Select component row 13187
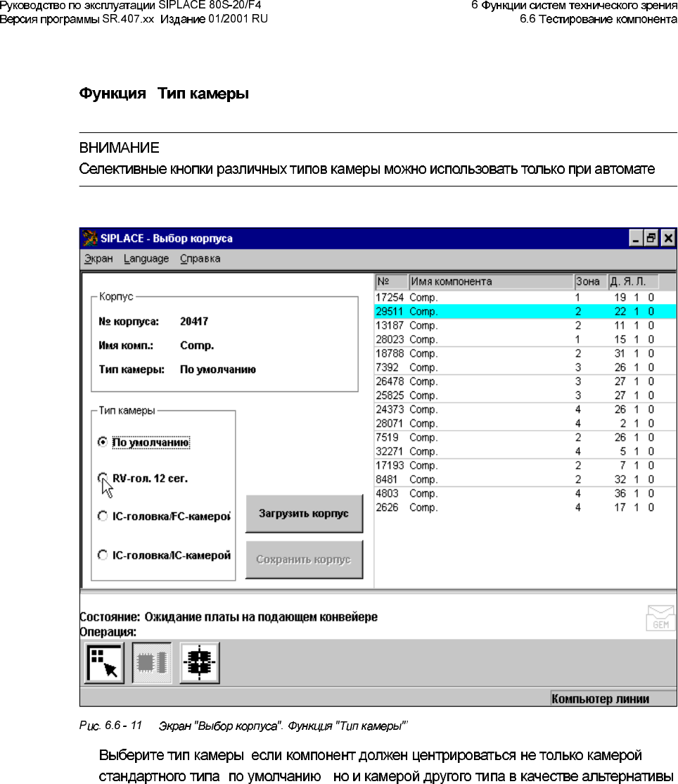678x784 pixels. [525, 326]
